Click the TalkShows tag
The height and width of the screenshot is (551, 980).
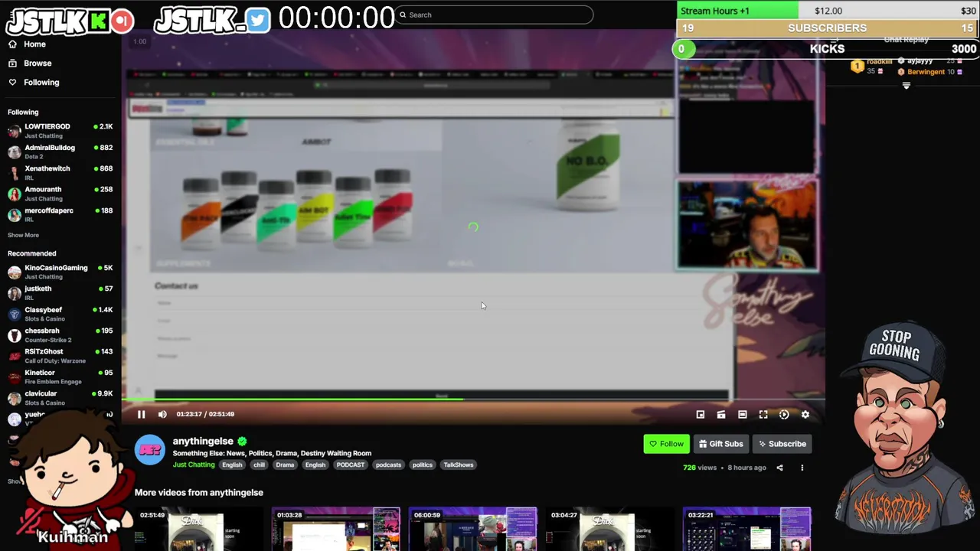(459, 465)
